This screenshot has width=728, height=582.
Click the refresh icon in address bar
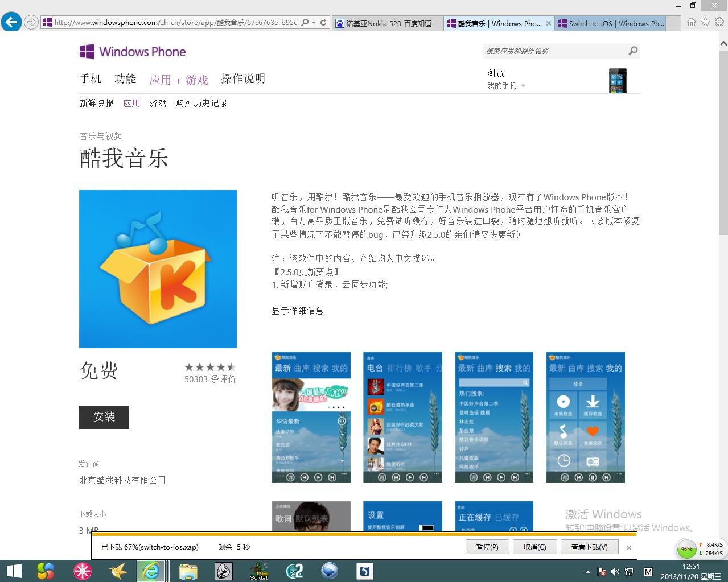323,23
